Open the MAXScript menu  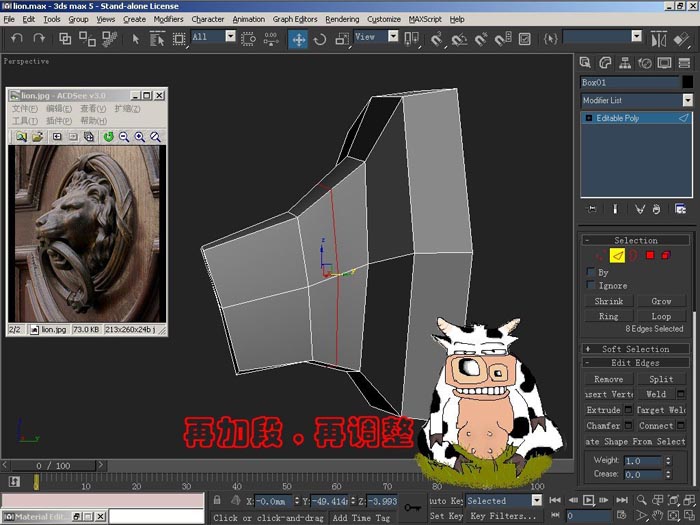(x=425, y=19)
